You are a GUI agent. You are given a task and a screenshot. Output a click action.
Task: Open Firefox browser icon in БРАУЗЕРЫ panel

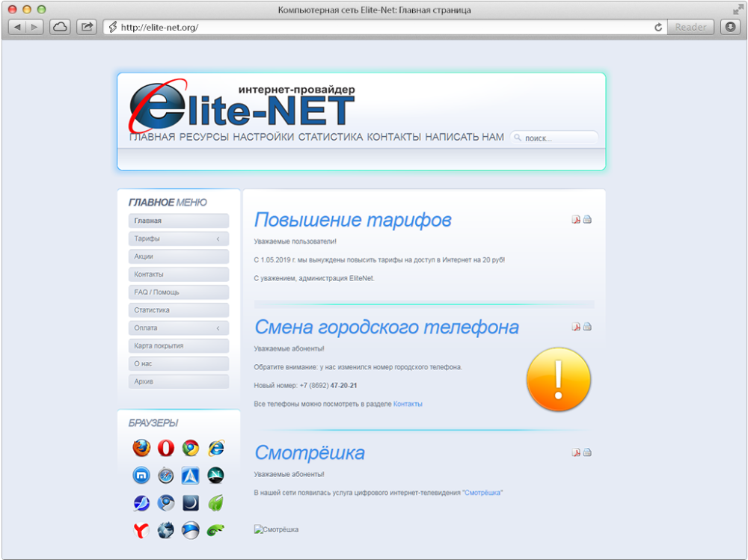[x=141, y=448]
